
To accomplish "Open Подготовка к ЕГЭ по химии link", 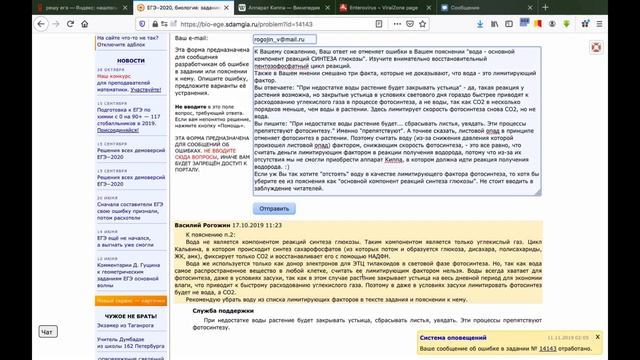I will coord(129,116).
